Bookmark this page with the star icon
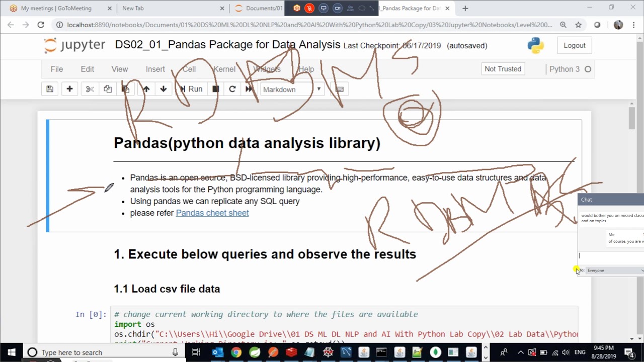The height and width of the screenshot is (362, 644). point(579,25)
